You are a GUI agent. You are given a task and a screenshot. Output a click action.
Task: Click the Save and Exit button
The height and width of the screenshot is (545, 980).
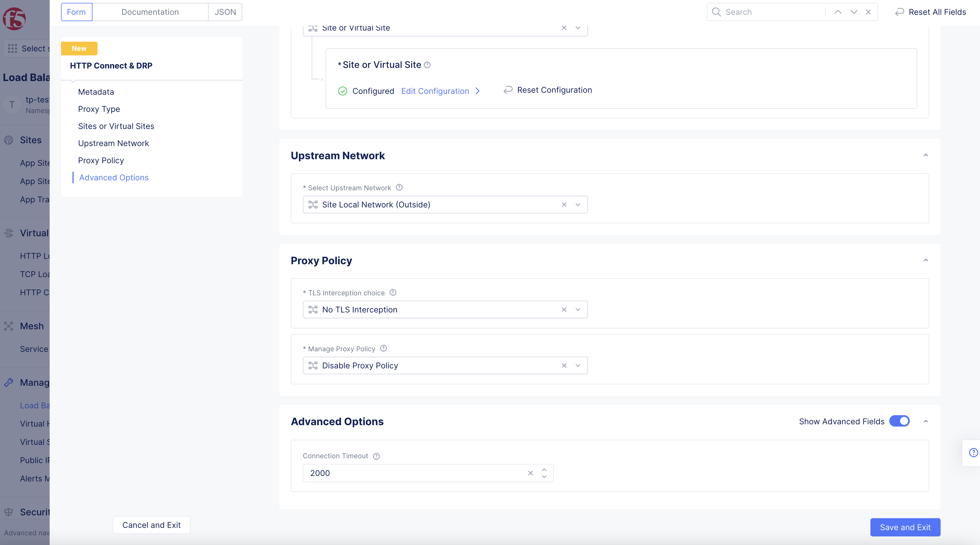(905, 528)
